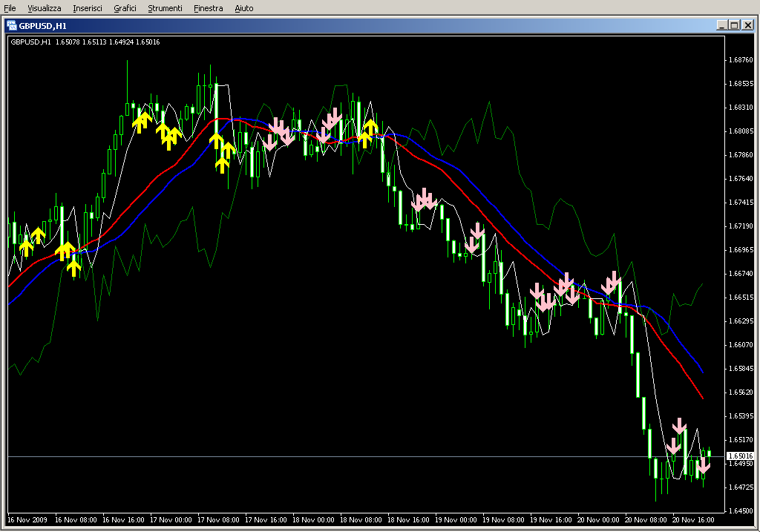
Task: Minimize the GBPUSD,H1 chart window
Action: (721, 25)
